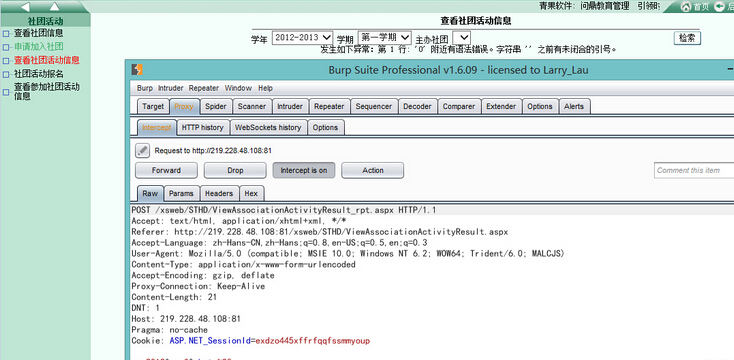Click the ASP.NET_SessionId cookie value
This screenshot has height=360, width=734.
click(x=313, y=341)
